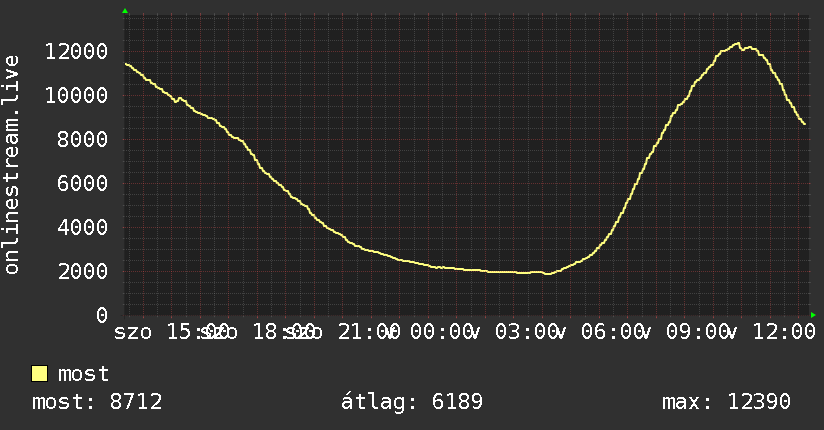
Task: Click the green arrow atop the y-axis
Action: (x=125, y=11)
